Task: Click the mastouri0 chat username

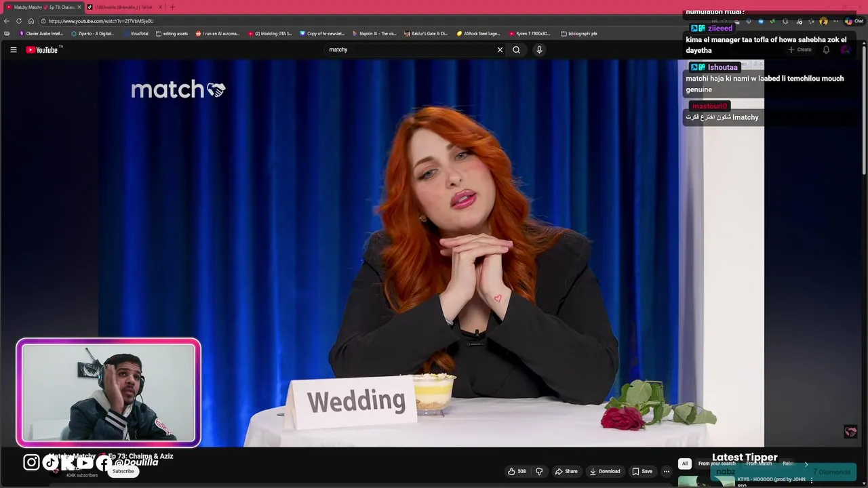Action: point(709,106)
